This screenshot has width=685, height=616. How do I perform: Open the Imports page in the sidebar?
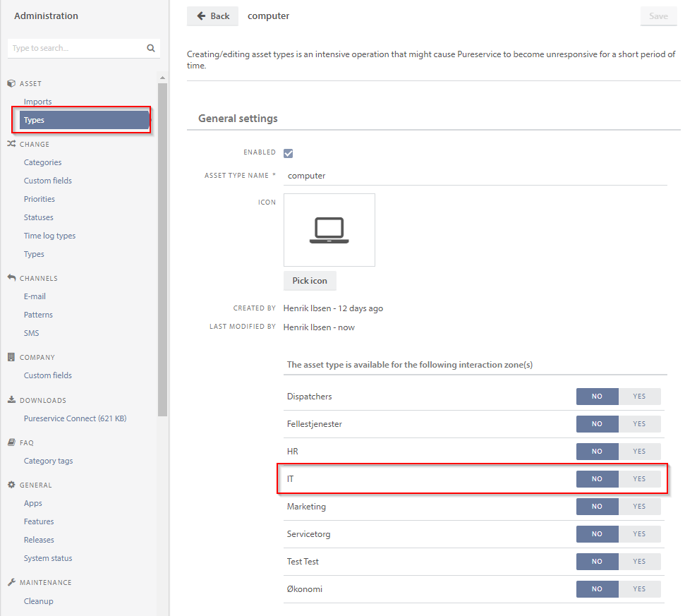click(37, 101)
